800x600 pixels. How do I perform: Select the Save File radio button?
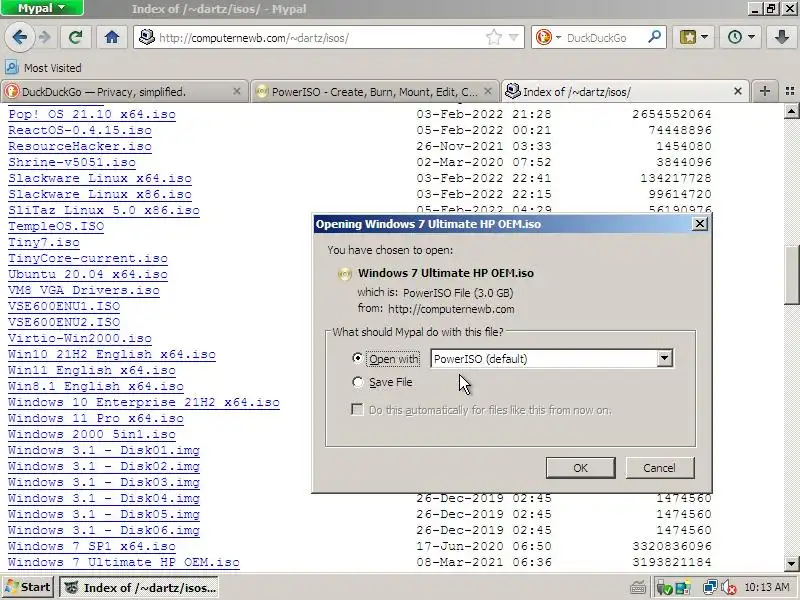358,382
